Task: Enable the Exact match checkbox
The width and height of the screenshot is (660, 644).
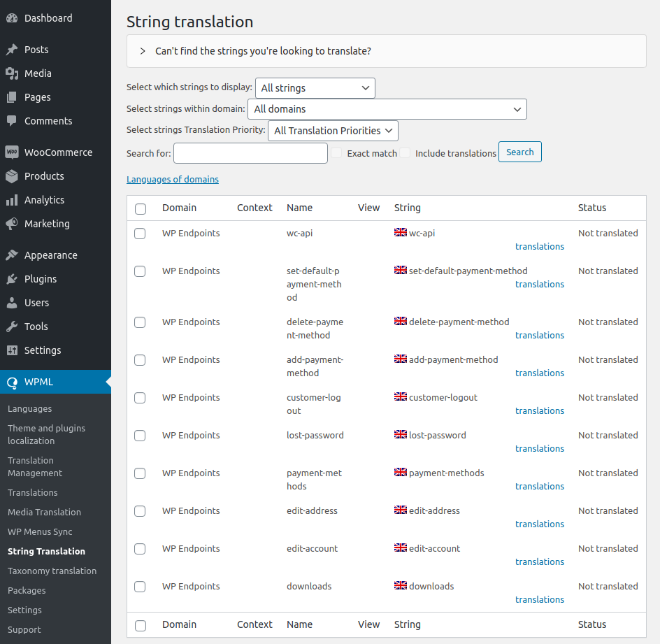Action: pyautogui.click(x=336, y=153)
